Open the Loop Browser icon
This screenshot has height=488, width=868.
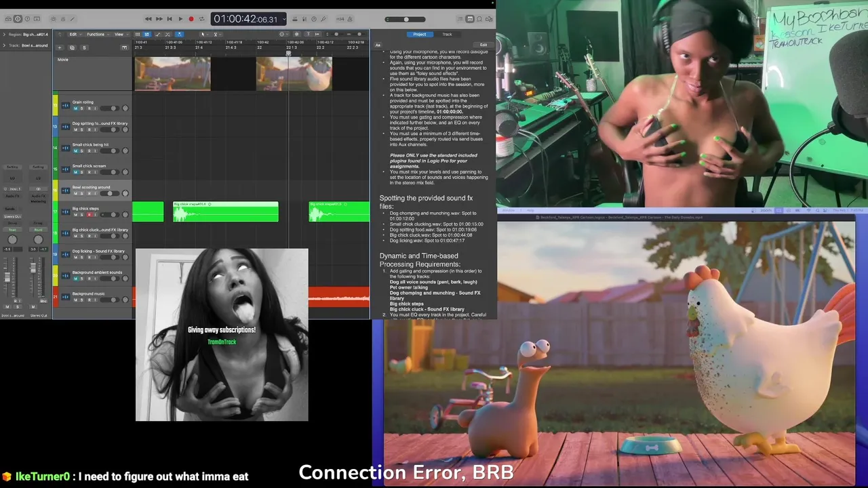479,19
